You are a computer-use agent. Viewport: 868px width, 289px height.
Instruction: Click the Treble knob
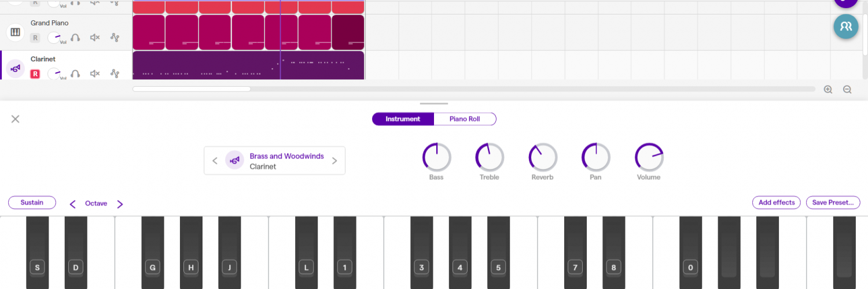pos(490,157)
